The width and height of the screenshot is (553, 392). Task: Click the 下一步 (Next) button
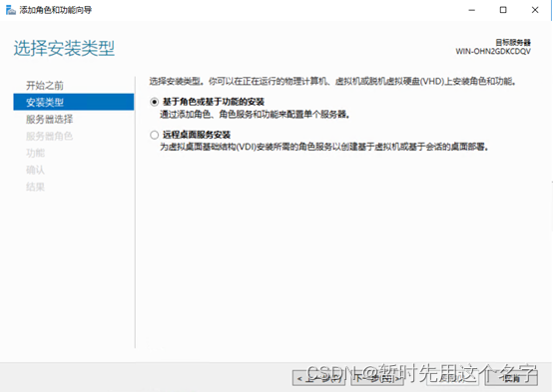click(x=377, y=378)
